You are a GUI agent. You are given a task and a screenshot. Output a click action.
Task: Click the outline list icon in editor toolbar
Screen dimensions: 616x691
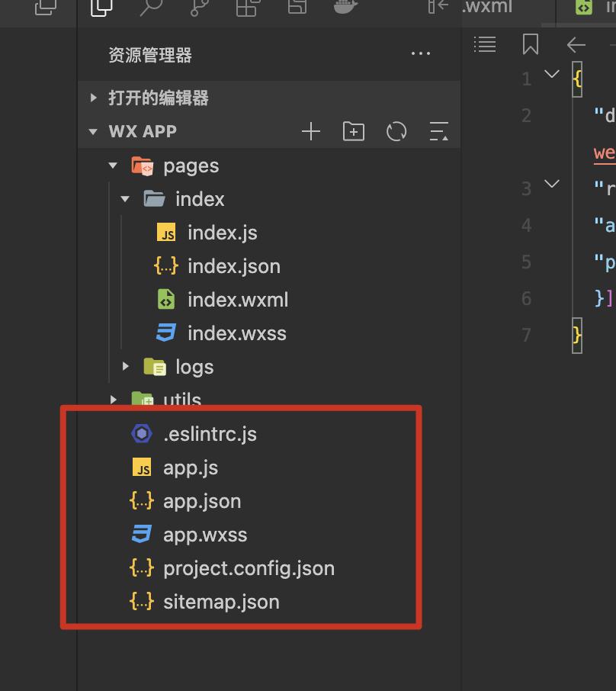485,44
